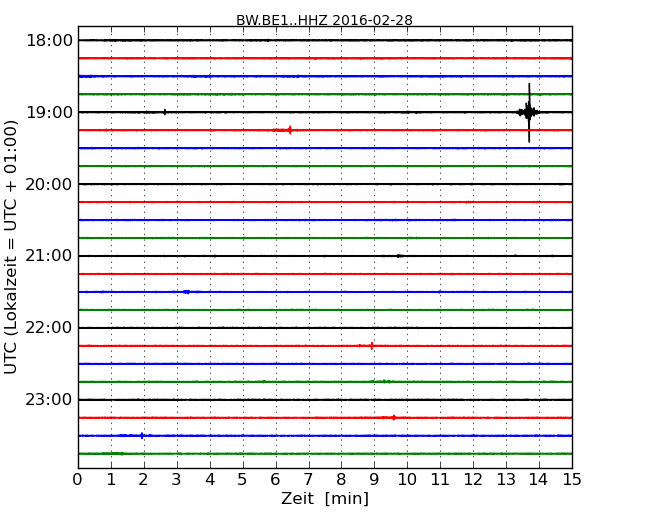Click small black blip near minute 2.6 on 19:00 trace
Viewport: 650px width, 520px height.
point(165,112)
